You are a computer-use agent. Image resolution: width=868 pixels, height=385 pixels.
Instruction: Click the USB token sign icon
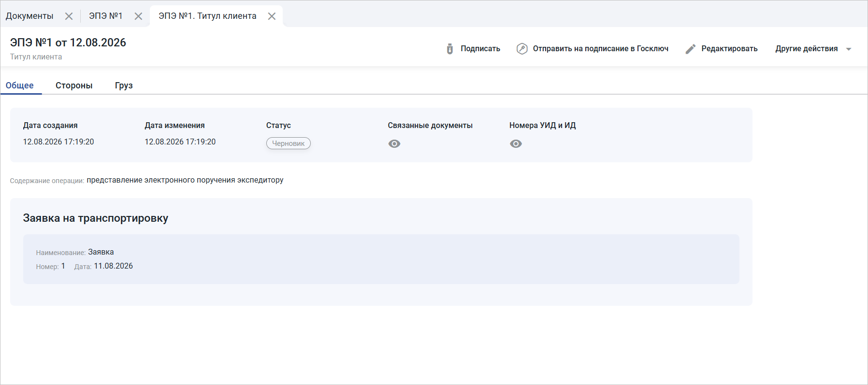pyautogui.click(x=450, y=49)
